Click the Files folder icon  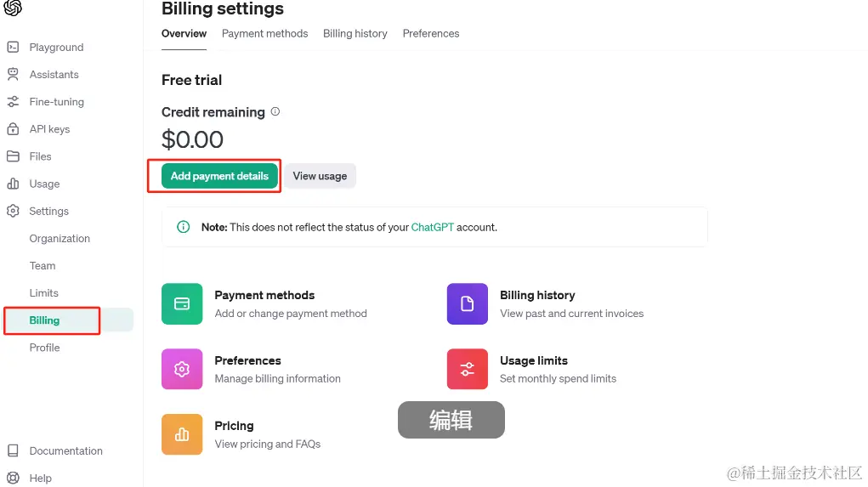[13, 156]
